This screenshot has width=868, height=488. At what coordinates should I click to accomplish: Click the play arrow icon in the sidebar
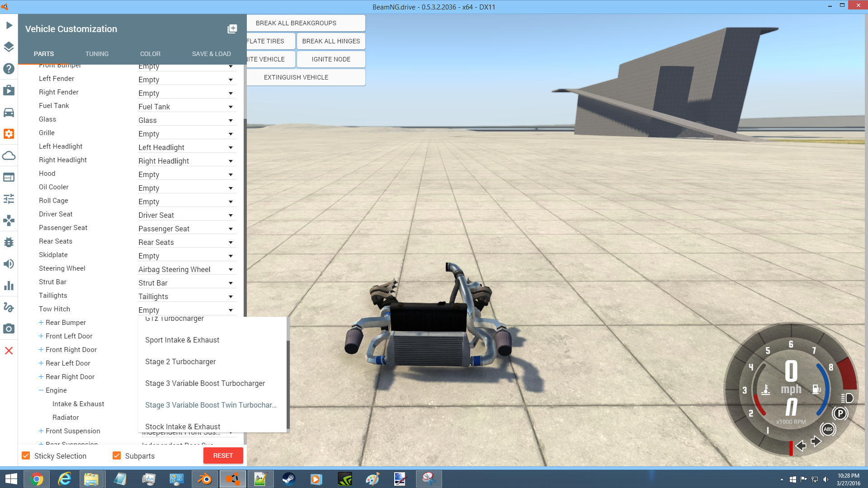click(9, 25)
